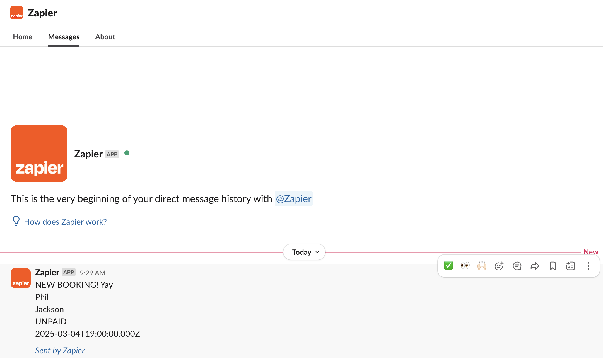The width and height of the screenshot is (603, 364).
Task: React with the eyes emoji
Action: 465,266
